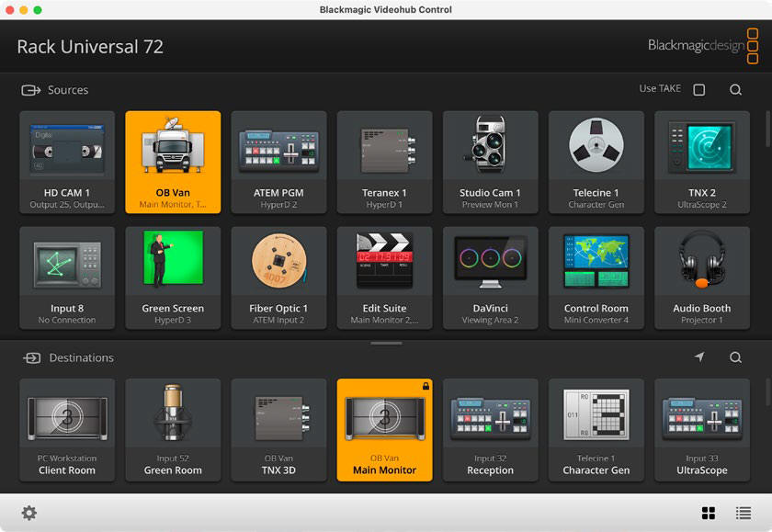The height and width of the screenshot is (532, 772).
Task: Select the Studio Cam 1 source
Action: [491, 162]
